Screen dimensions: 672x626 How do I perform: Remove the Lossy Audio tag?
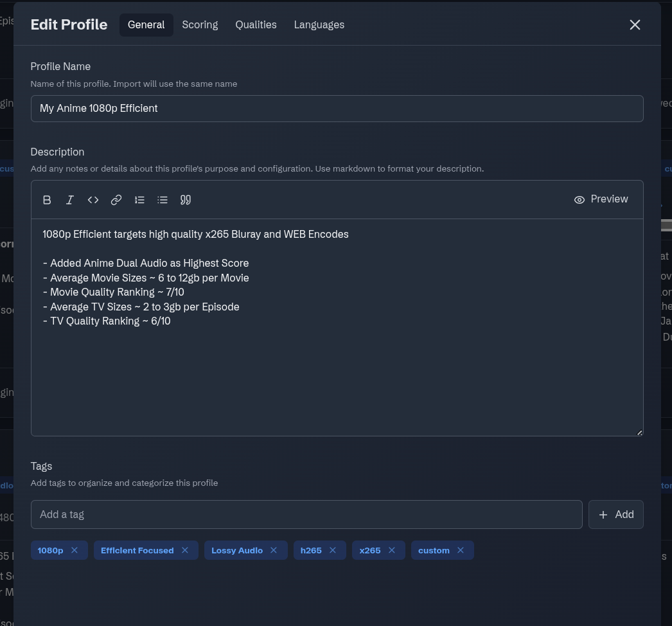274,550
